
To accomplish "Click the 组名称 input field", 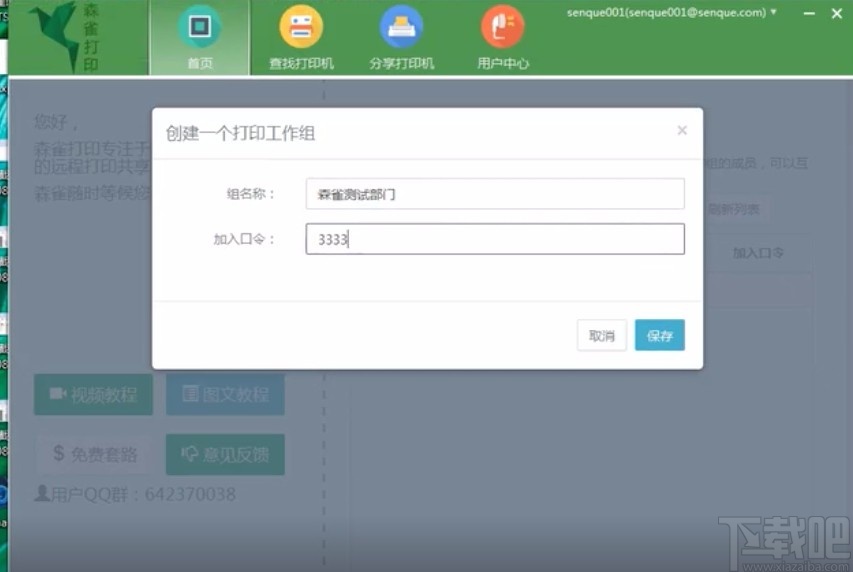I will pos(495,194).
